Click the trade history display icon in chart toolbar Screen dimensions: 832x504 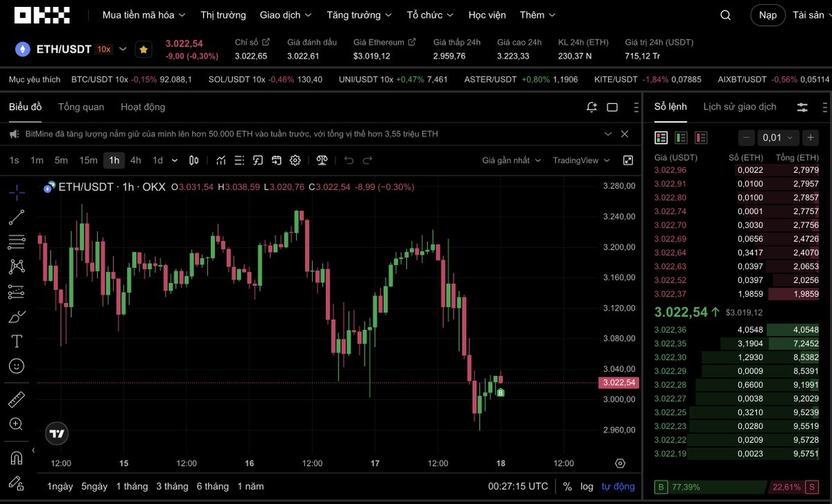[x=277, y=160]
